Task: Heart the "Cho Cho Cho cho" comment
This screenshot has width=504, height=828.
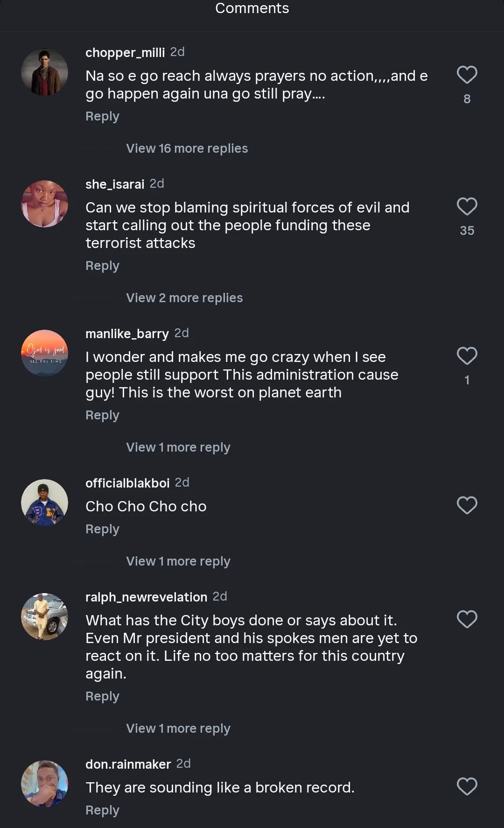Action: (x=467, y=506)
